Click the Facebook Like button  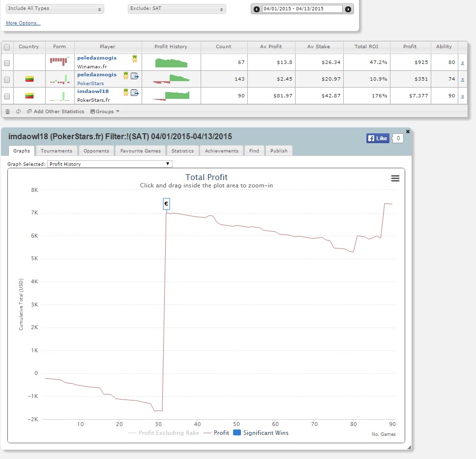tap(378, 138)
